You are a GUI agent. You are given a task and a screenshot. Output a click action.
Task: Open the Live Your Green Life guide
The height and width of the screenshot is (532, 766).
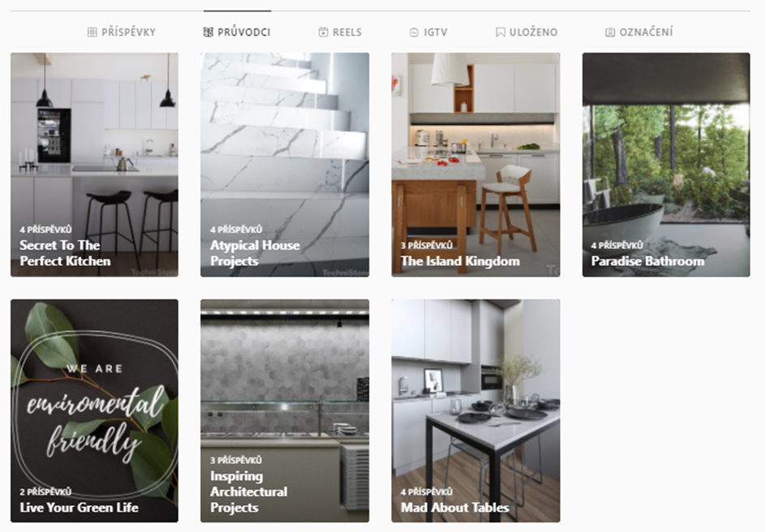click(x=94, y=411)
